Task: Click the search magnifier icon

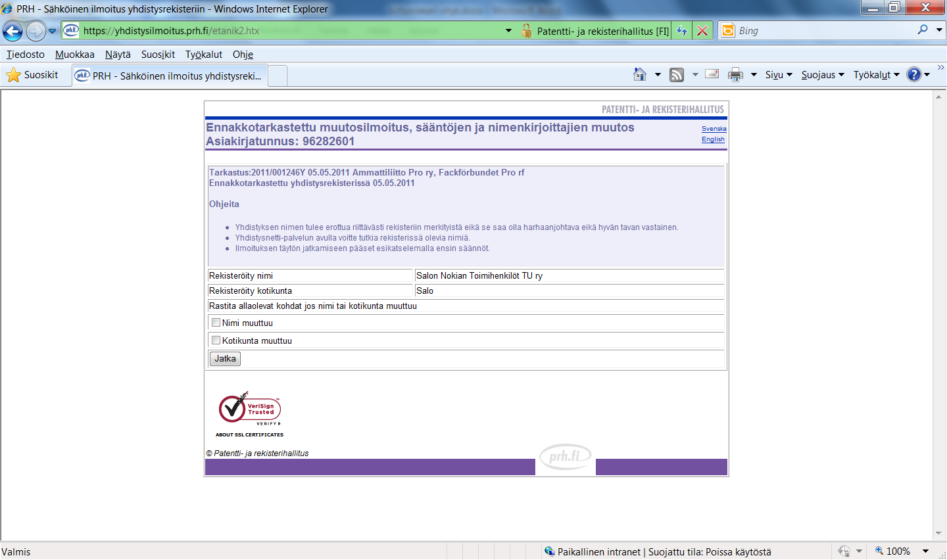Action: click(x=923, y=30)
